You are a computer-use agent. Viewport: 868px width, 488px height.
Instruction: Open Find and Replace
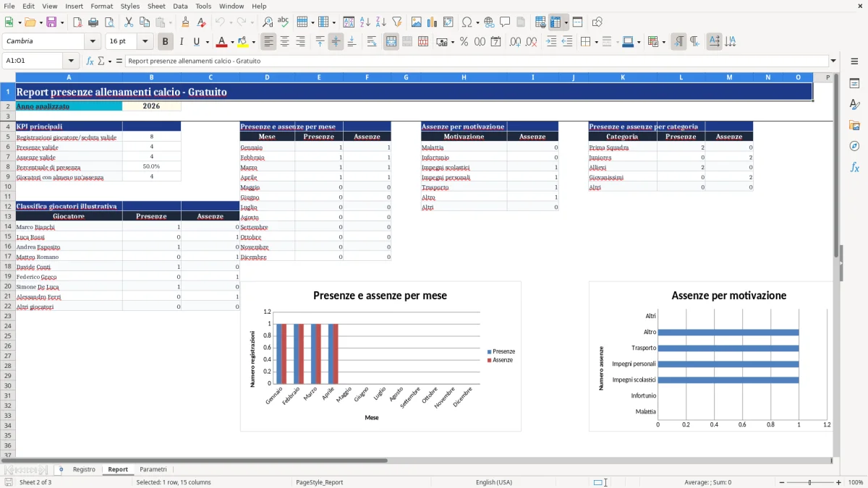click(268, 22)
